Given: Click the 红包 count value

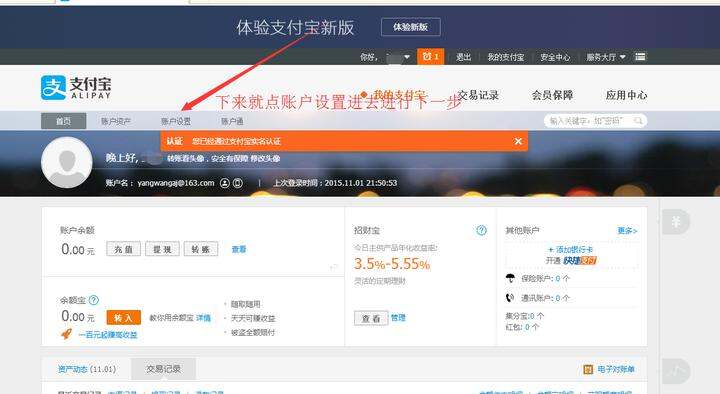Looking at the screenshot, I should click(x=528, y=327).
